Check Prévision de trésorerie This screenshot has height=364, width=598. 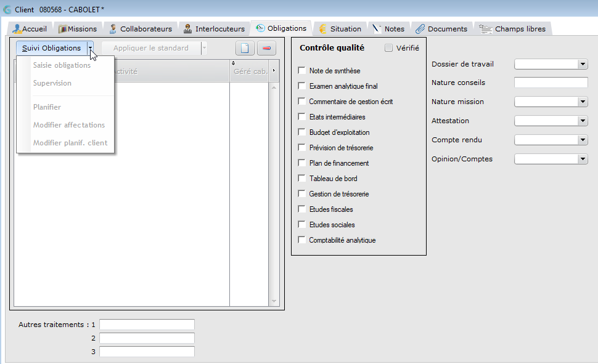click(x=301, y=147)
